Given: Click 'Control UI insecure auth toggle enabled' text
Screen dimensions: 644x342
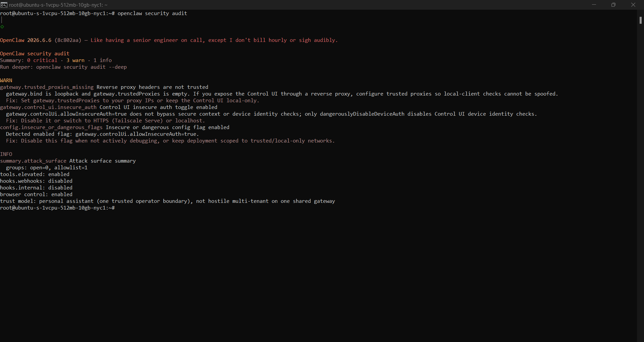Looking at the screenshot, I should [x=158, y=107].
